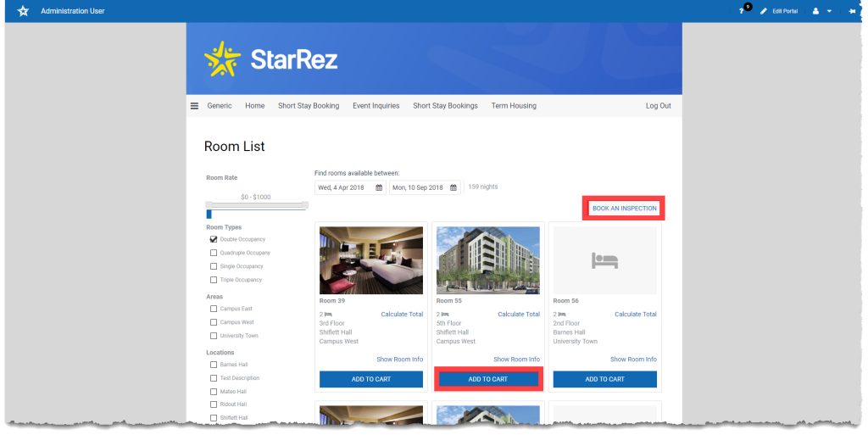Viewport: 868px width, 435px height.
Task: Click the left handle of Room Rate slider
Action: click(x=209, y=205)
